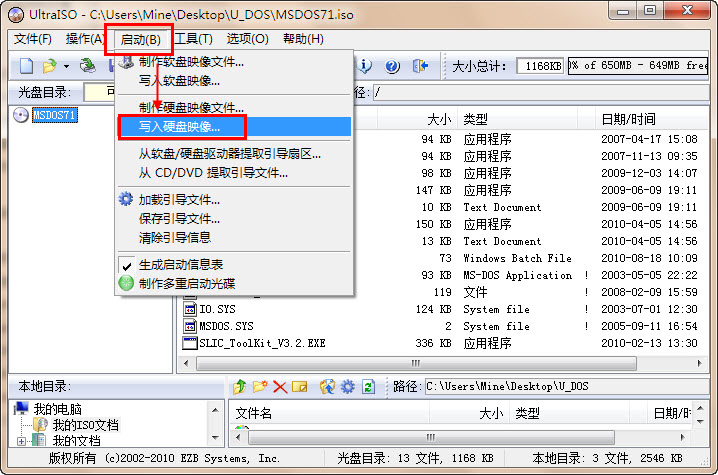Select the MSDOS.SYS file name

pyautogui.click(x=226, y=326)
